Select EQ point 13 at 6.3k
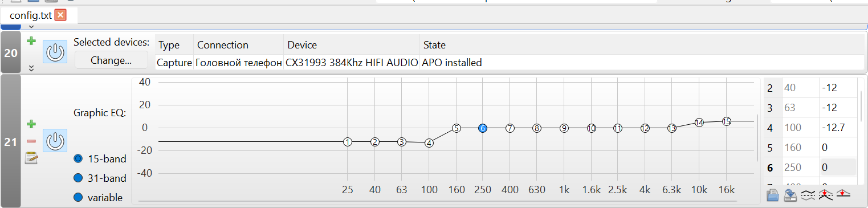The height and width of the screenshot is (208, 868). [x=672, y=128]
